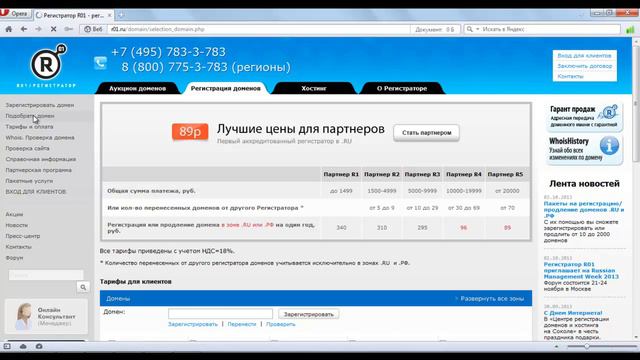Image resolution: width=640 pixels, height=360 pixels.
Task: Click the Opera Link cloud icon
Action: pyautogui.click(x=23, y=347)
